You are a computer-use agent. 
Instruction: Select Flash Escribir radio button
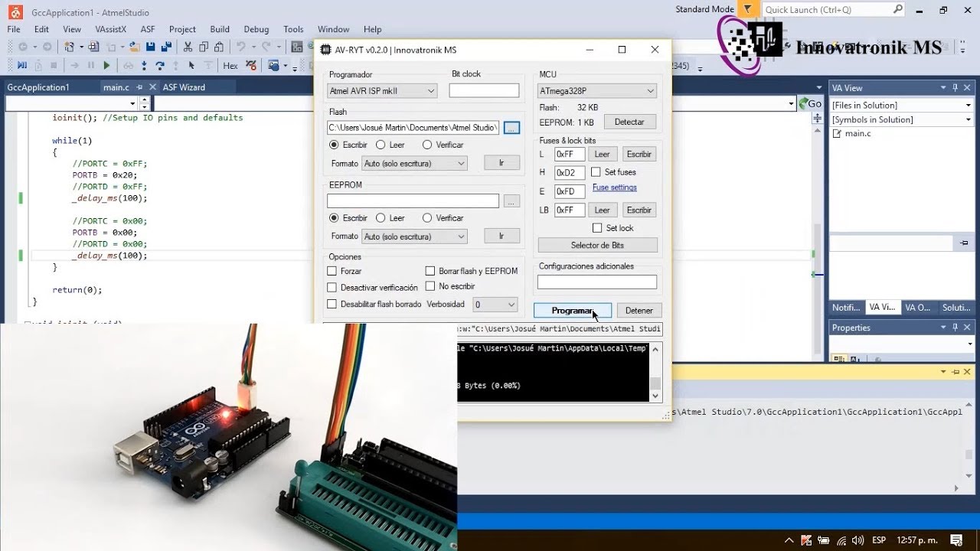tap(334, 145)
